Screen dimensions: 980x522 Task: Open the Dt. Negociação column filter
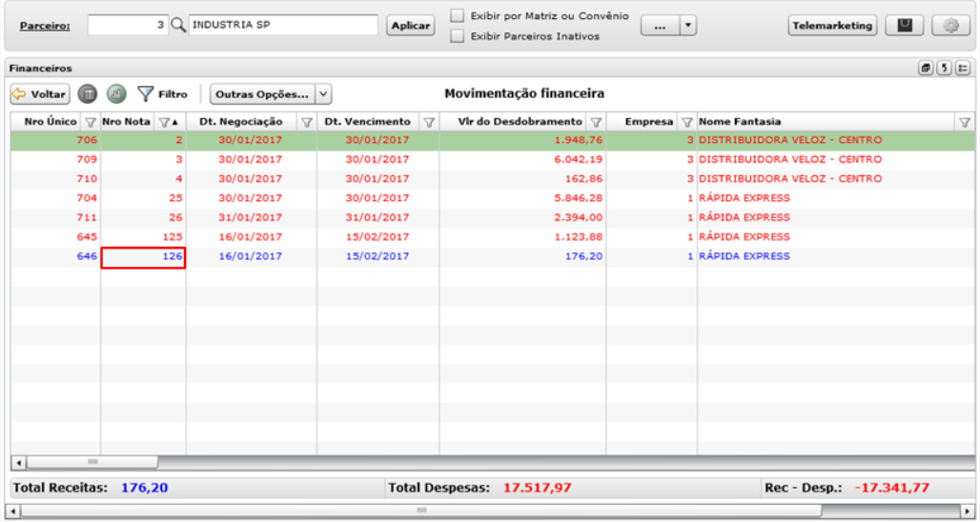coord(306,122)
